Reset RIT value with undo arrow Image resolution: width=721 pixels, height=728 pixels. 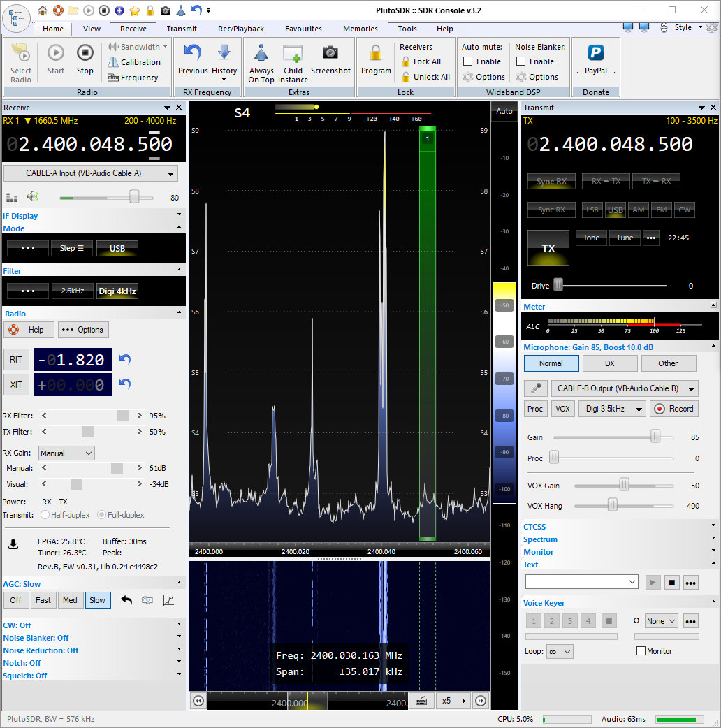click(x=125, y=359)
